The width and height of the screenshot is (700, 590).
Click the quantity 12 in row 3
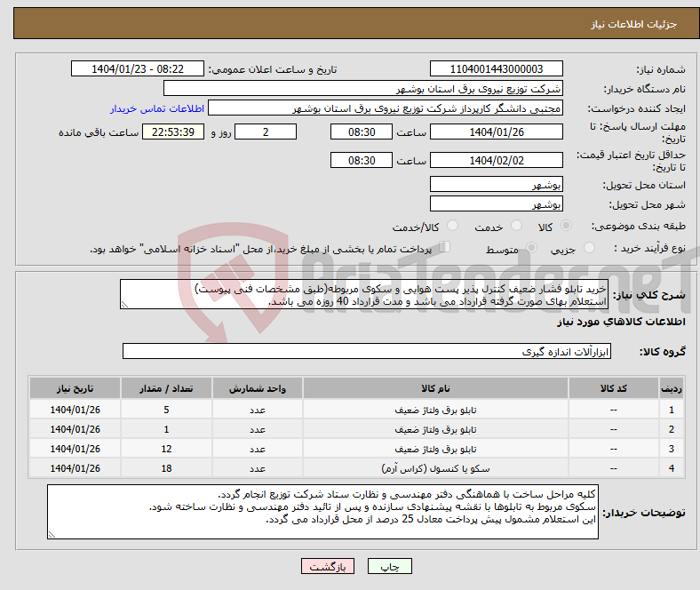click(x=166, y=449)
